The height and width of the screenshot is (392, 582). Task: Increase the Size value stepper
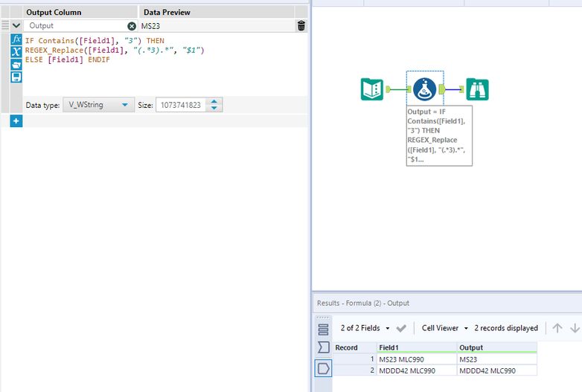214,102
